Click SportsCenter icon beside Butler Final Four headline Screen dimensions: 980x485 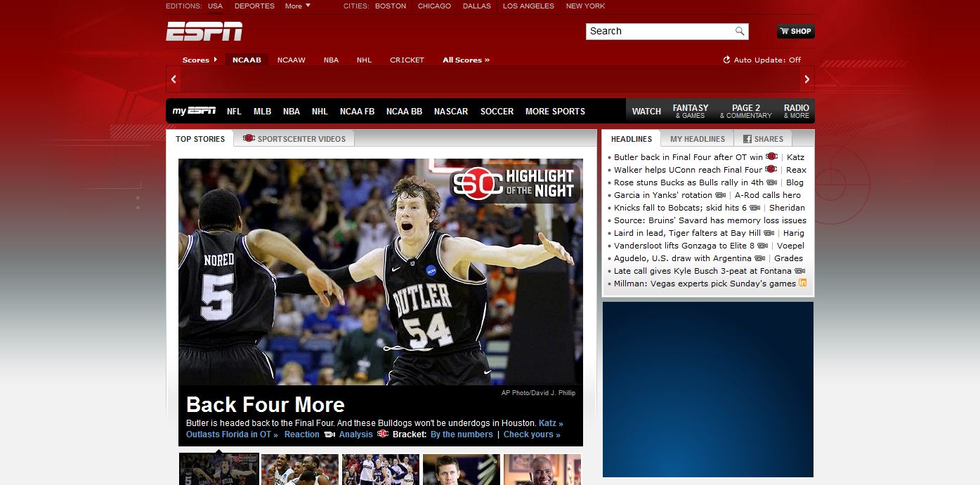[771, 157]
